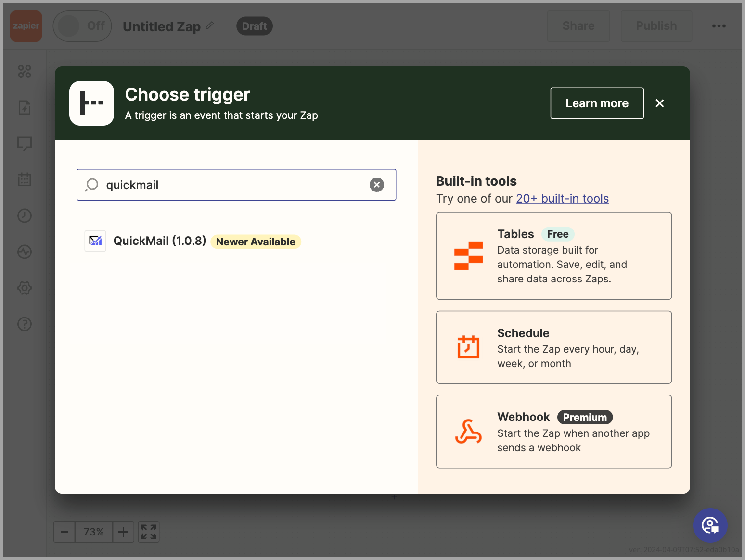Click the search magnifier icon
Viewport: 745px width, 560px height.
pyautogui.click(x=91, y=185)
